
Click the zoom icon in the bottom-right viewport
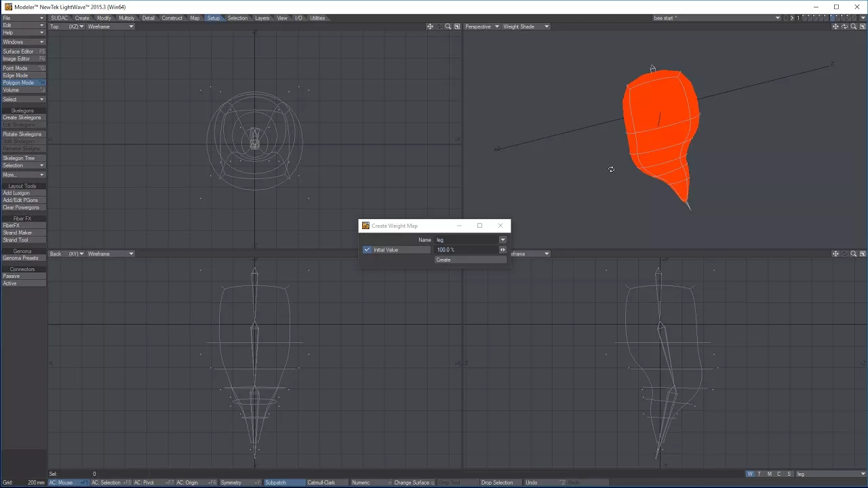(x=854, y=253)
